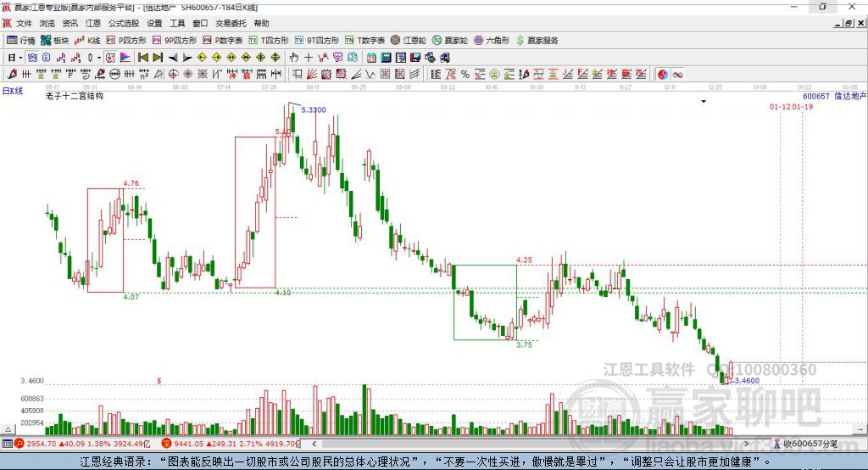Toggle the multicolor flag chart icon
This screenshot has height=470, width=868.
(125, 58)
